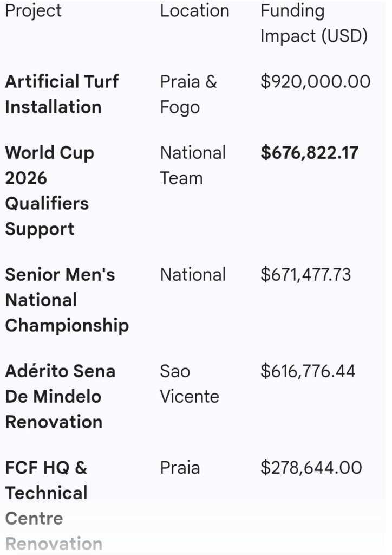The height and width of the screenshot is (555, 392).
Task: Select the Senior Men's National Championship project
Action: coord(67,300)
